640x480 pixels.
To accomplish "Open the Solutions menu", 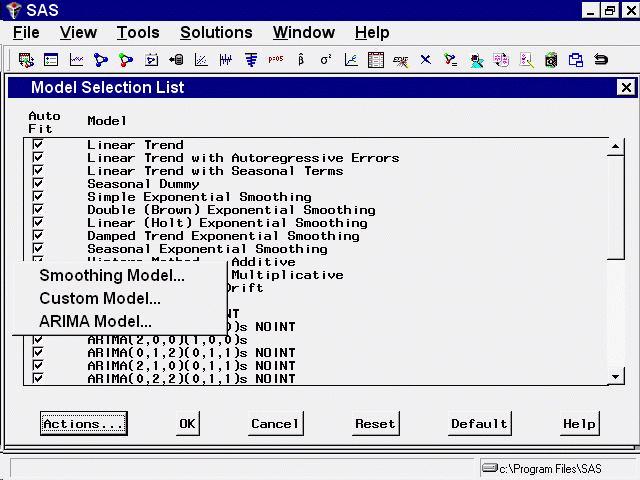I will pyautogui.click(x=216, y=33).
